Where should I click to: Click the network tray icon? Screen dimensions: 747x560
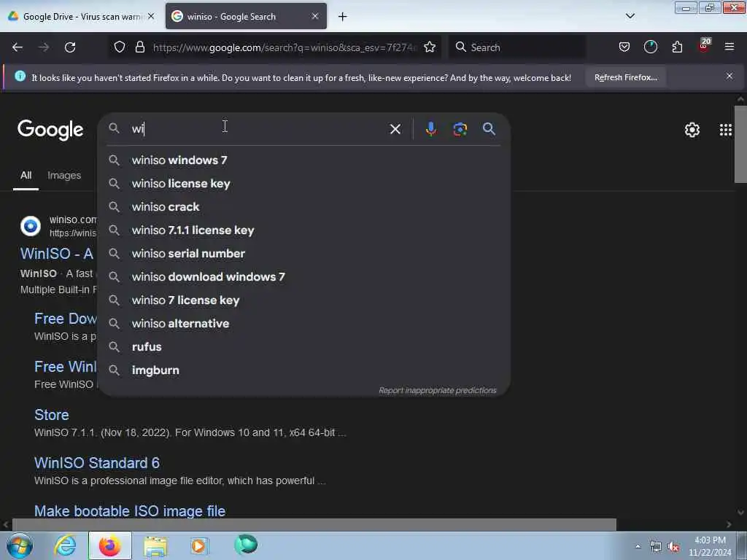coord(656,547)
